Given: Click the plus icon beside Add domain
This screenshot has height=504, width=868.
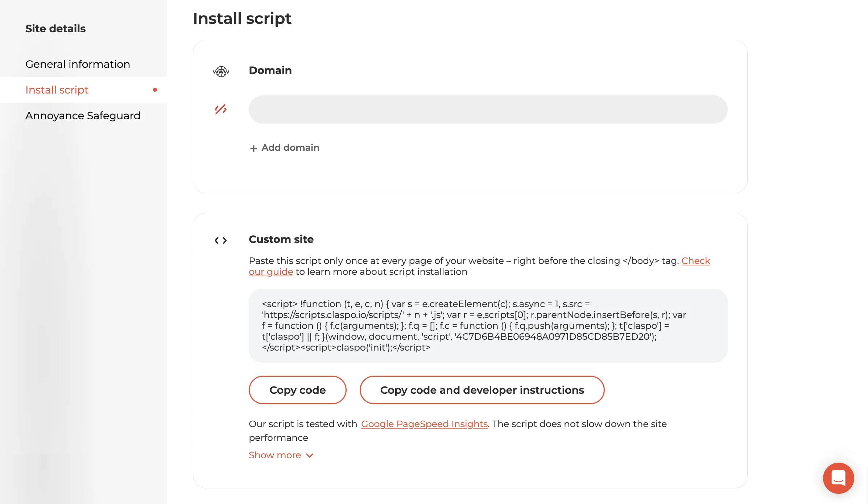Looking at the screenshot, I should tap(253, 148).
